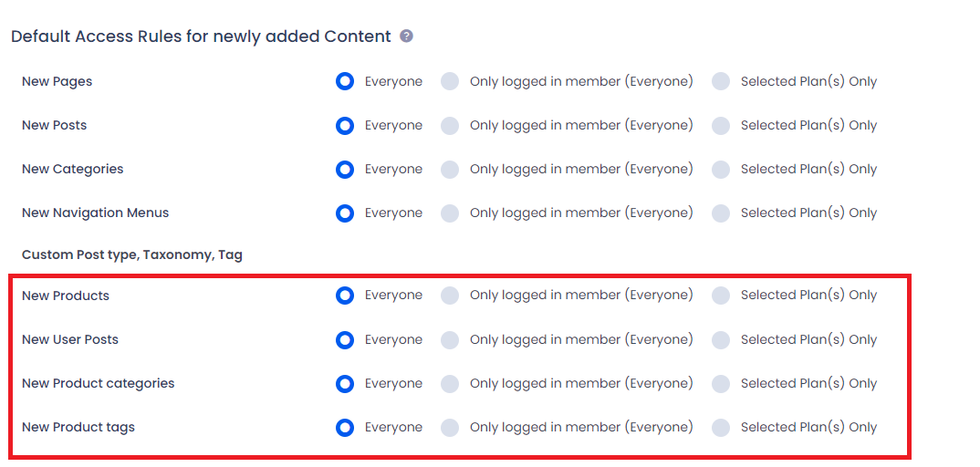Set New Product categories to Selected Plan(s) Only

pos(721,383)
